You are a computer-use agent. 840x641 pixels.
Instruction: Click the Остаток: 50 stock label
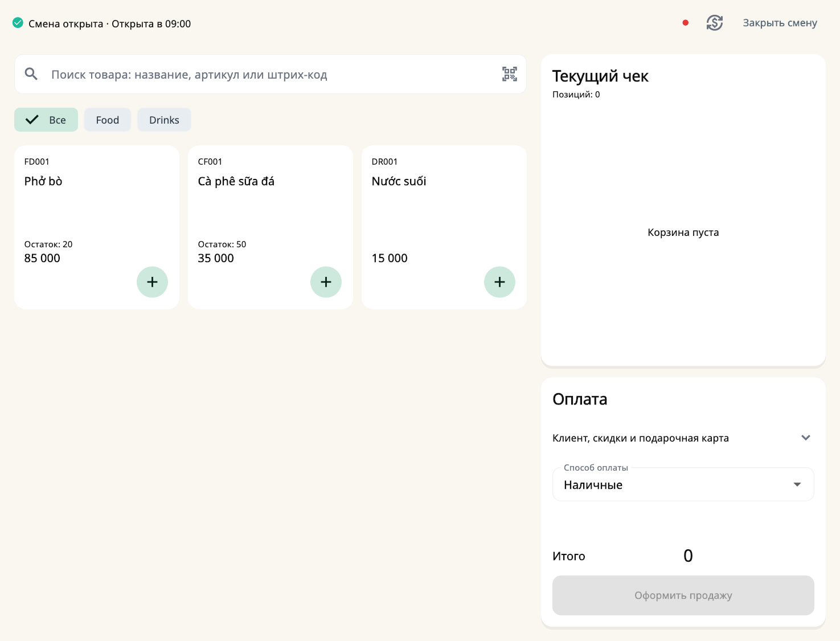(x=222, y=244)
